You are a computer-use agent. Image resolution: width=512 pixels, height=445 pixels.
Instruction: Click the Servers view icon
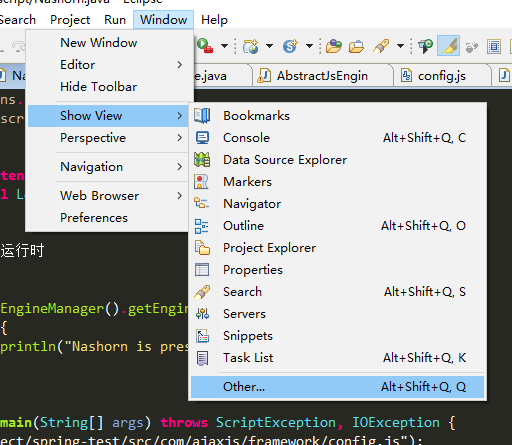202,314
